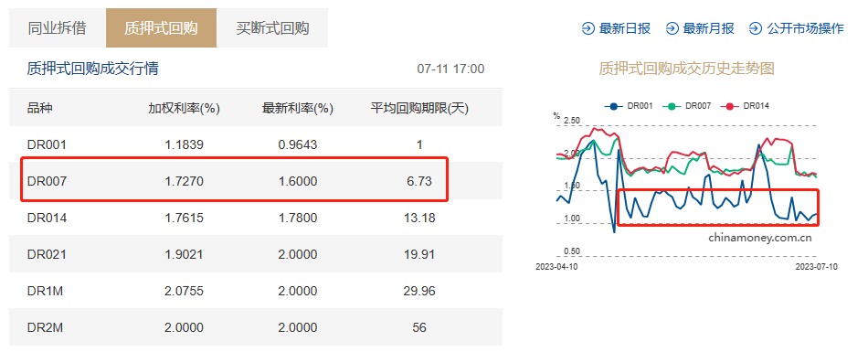Toggle the DR007 legend series
Image resolution: width=868 pixels, height=352 pixels.
tap(686, 105)
